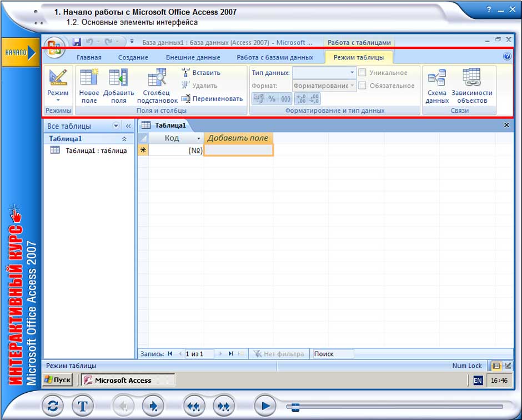The image size is (522, 420).
Task: Click the Save icon in quick access toolbar
Action: click(77, 42)
